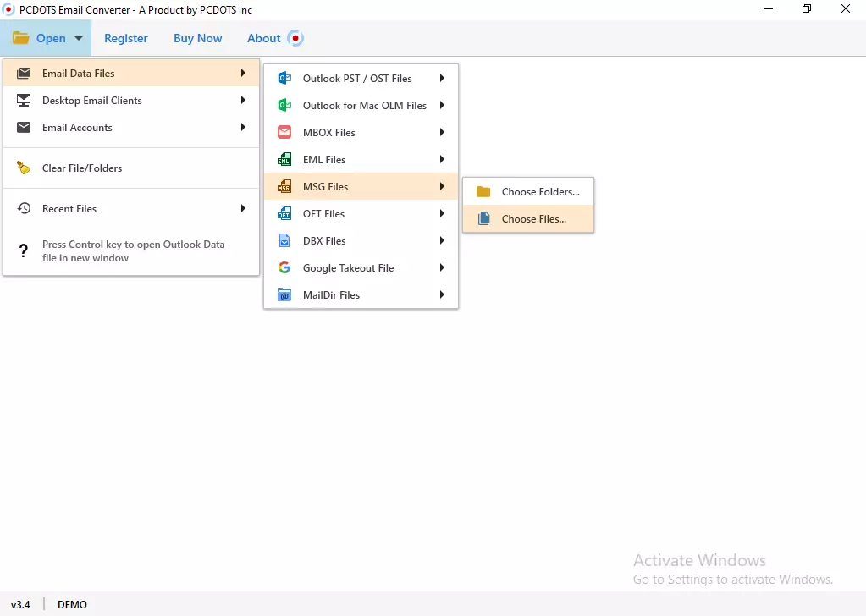Image resolution: width=866 pixels, height=616 pixels.
Task: Click the question mark help icon
Action: (x=23, y=250)
